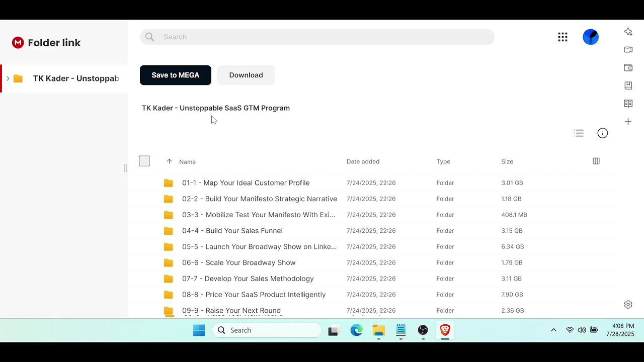Open Brave sidebar Leo AI sparkle icon
The image size is (644, 362).
coord(628,32)
